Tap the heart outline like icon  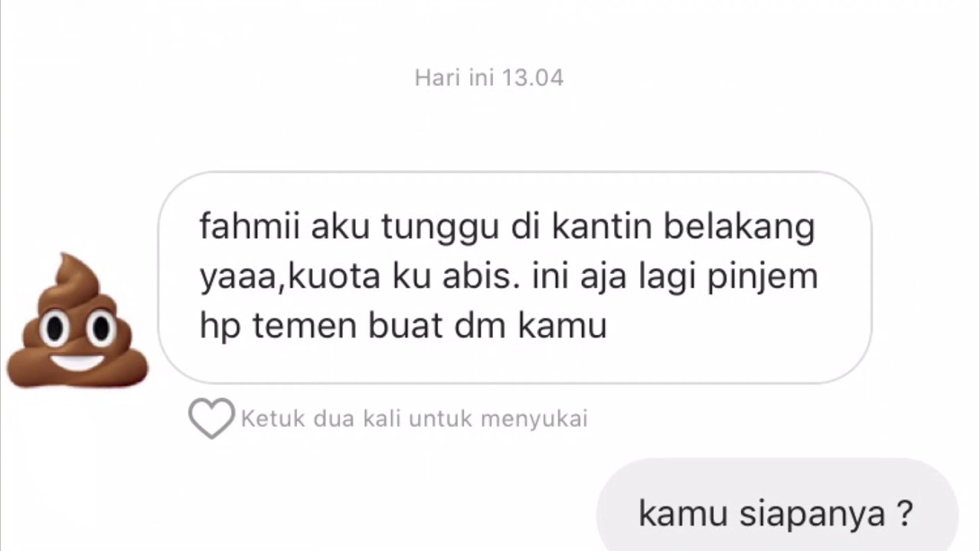point(211,419)
